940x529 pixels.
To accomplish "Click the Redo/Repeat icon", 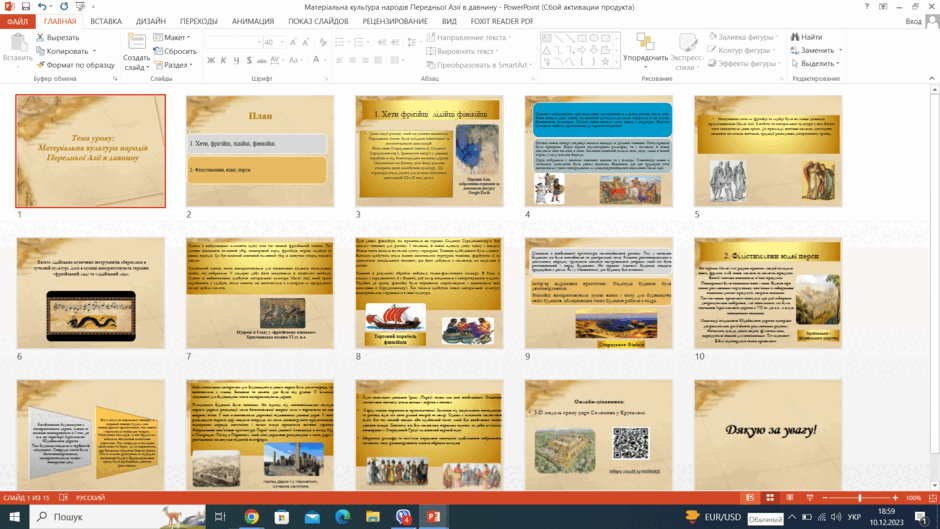I will pos(64,7).
